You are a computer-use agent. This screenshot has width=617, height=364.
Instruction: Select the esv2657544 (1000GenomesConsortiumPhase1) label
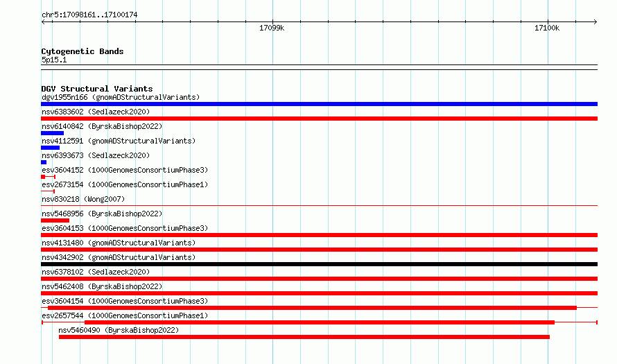125,315
